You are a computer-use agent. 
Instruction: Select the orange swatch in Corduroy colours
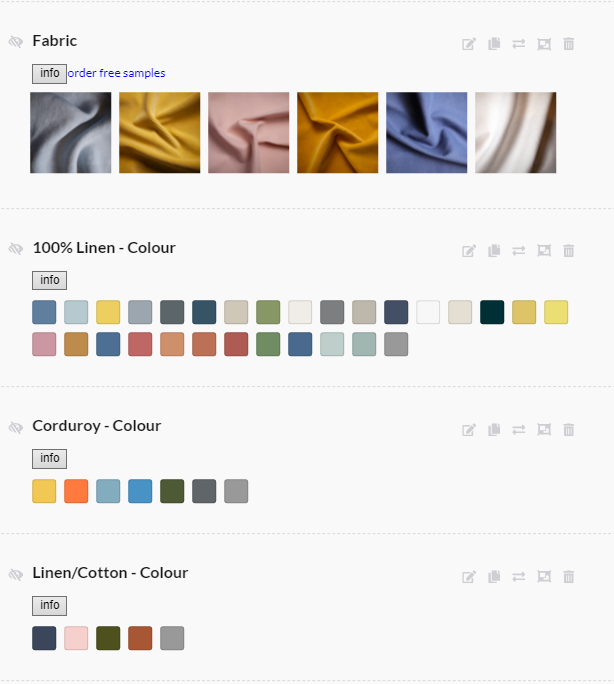pos(76,491)
